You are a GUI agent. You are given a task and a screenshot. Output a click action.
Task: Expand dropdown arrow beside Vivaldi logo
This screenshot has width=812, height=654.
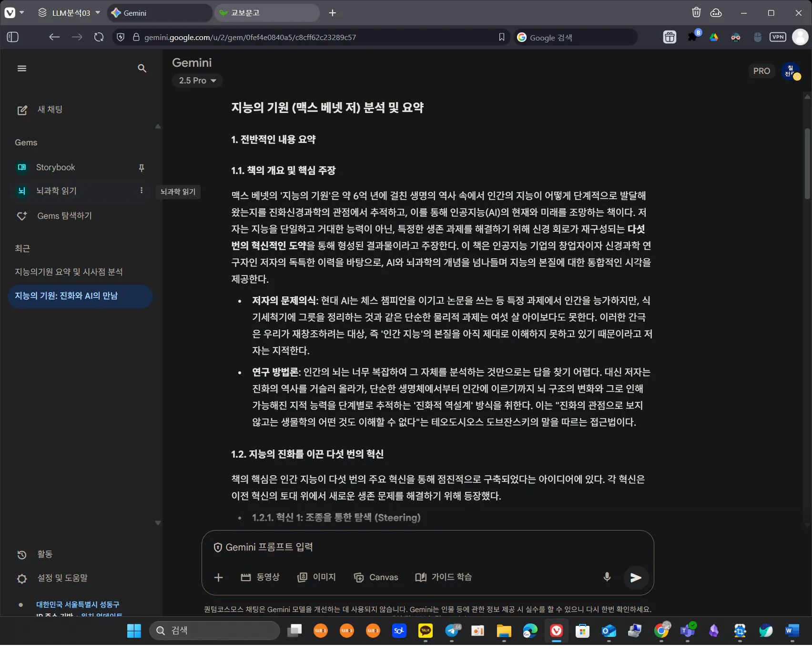[x=22, y=13]
